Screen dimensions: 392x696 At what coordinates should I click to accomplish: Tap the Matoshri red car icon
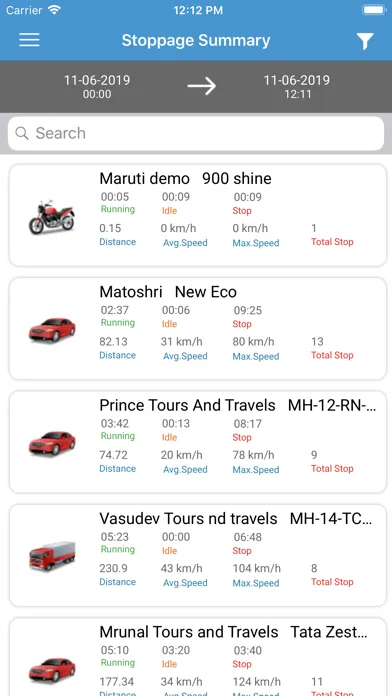point(52,330)
